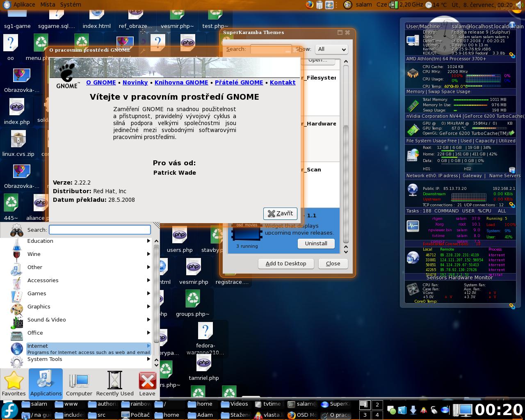This screenshot has height=420, width=525.
Task: Open the Místa menu
Action: [x=48, y=5]
